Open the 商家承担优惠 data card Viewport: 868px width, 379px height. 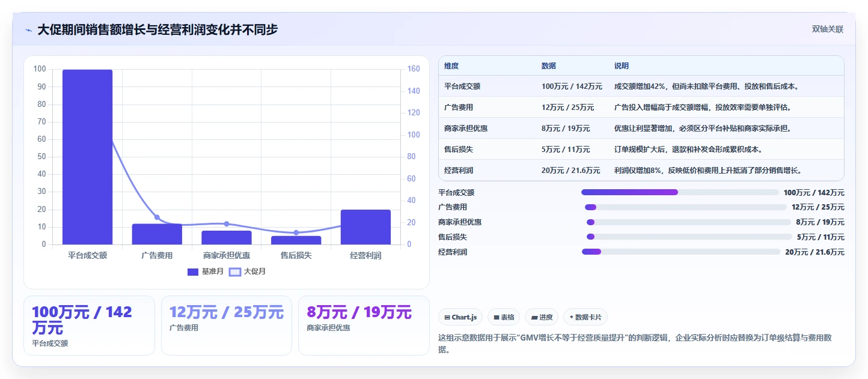point(364,326)
